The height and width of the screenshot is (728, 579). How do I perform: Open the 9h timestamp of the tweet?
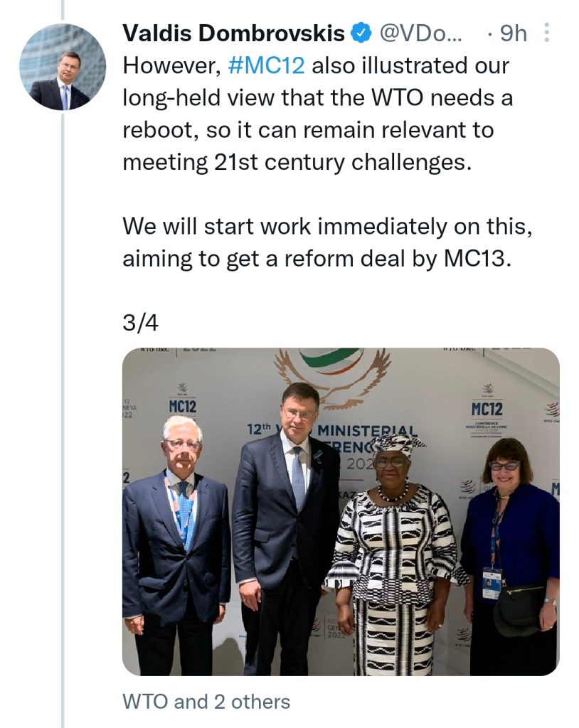click(513, 33)
